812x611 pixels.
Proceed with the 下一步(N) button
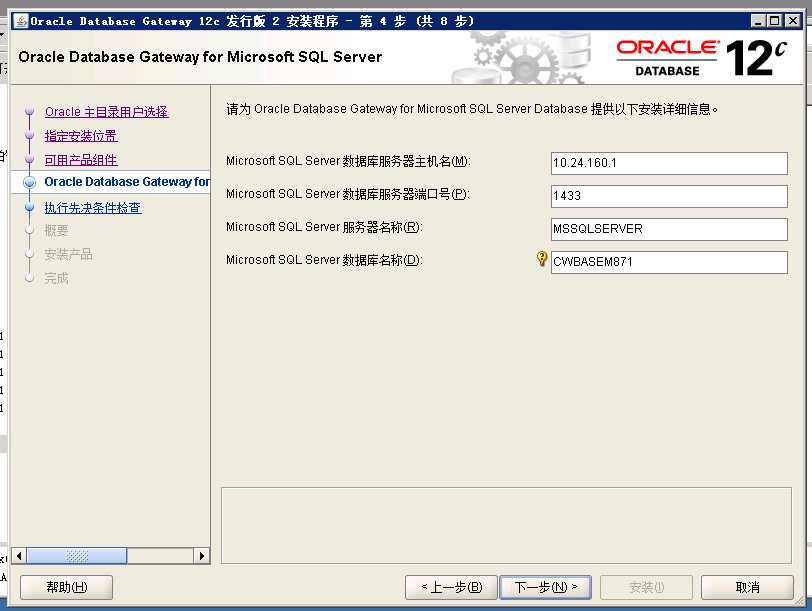coord(545,587)
